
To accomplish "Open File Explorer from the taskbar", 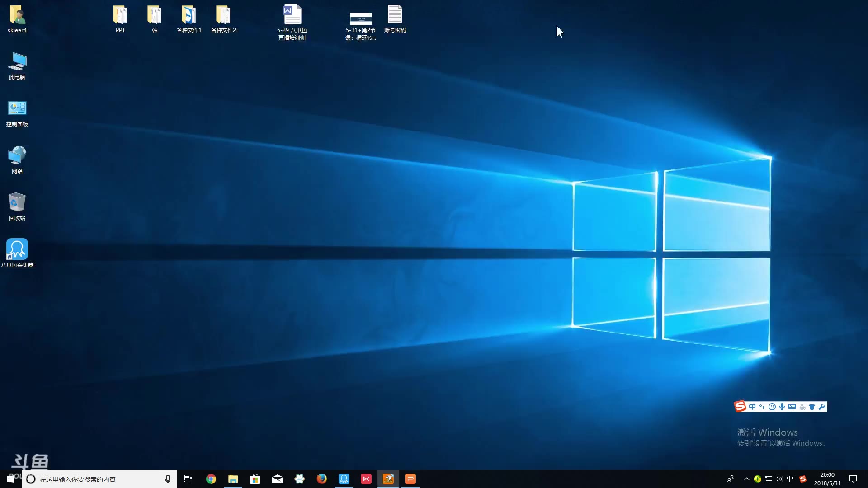I will pyautogui.click(x=233, y=479).
